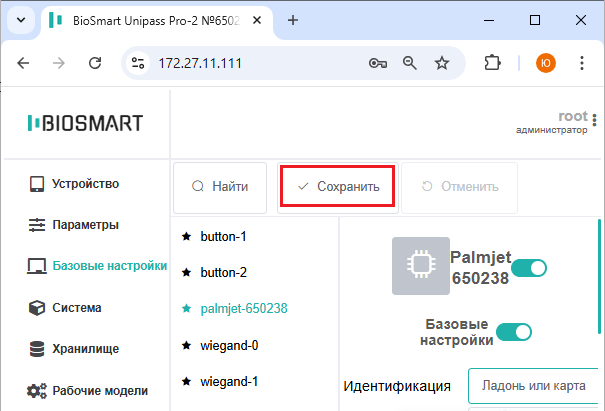Click the star icon next to wiegand-1

186,381
